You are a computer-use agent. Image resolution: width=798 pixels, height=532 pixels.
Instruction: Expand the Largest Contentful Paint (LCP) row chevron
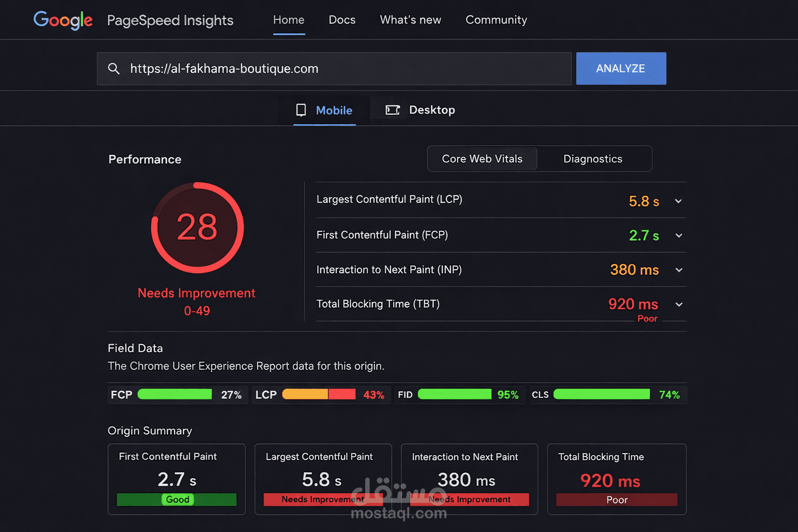[678, 201]
